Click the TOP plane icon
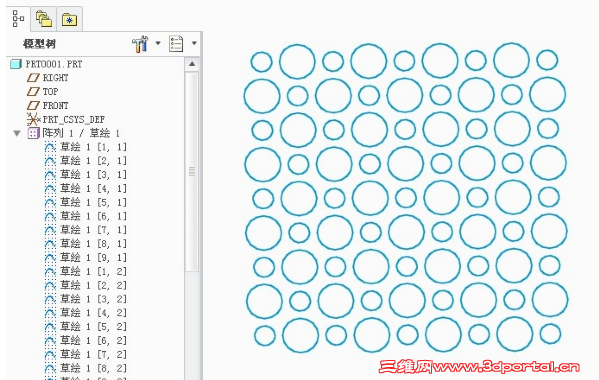The image size is (599, 380). [x=33, y=92]
